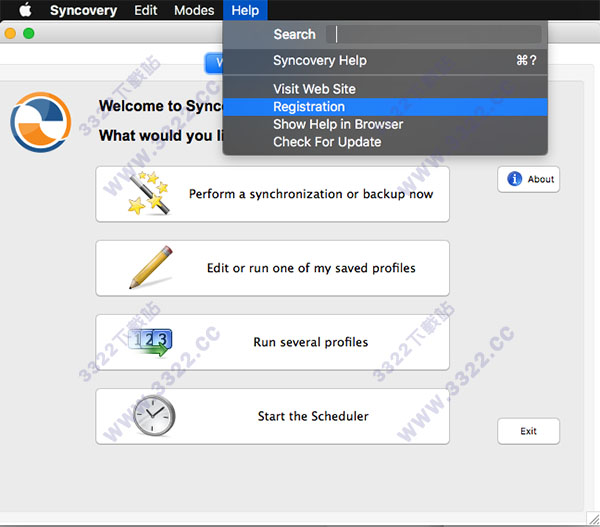Screen dimensions: 600x527
Task: Click the yellow pencil icon
Action: point(151,267)
